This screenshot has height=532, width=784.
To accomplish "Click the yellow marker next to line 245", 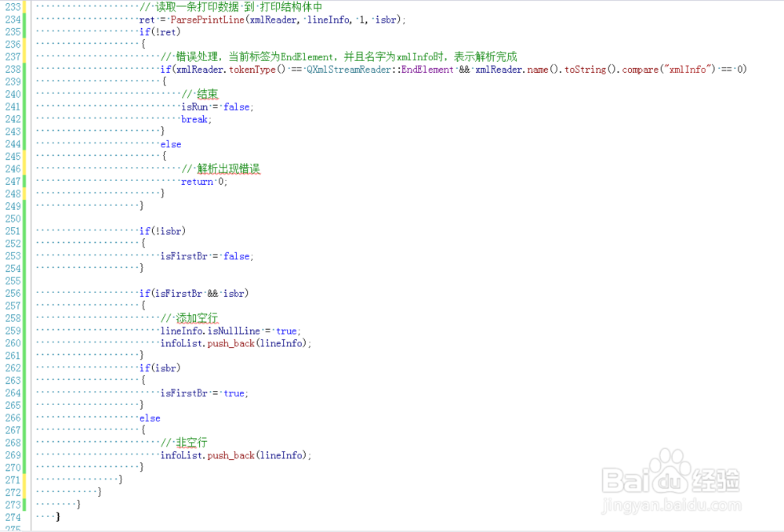I will click(x=26, y=156).
